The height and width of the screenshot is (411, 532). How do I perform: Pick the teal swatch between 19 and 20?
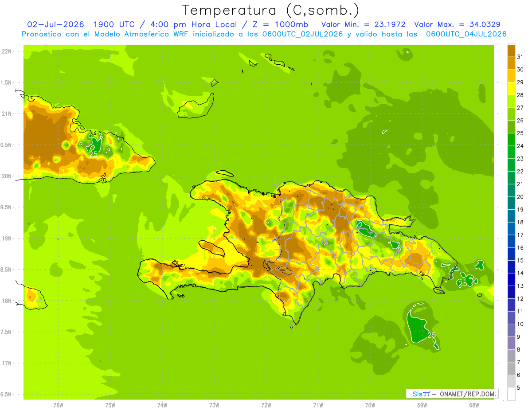tap(511, 203)
